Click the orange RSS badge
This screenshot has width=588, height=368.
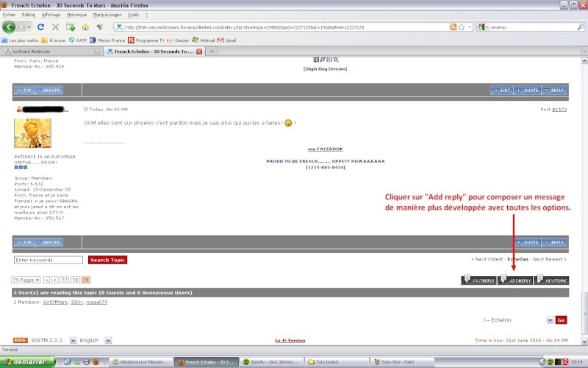21,340
